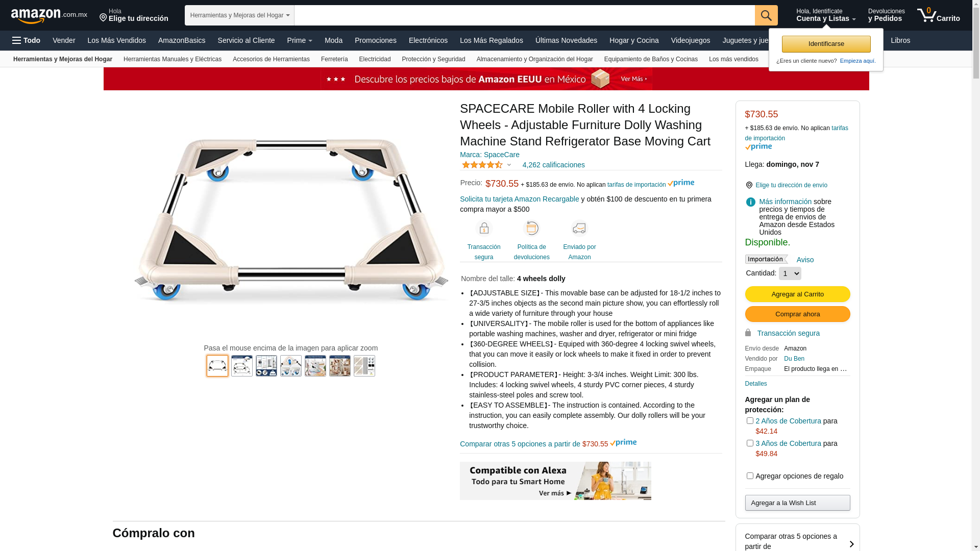Open the Cantidad quantity dropdown
The image size is (980, 551).
[x=790, y=273]
